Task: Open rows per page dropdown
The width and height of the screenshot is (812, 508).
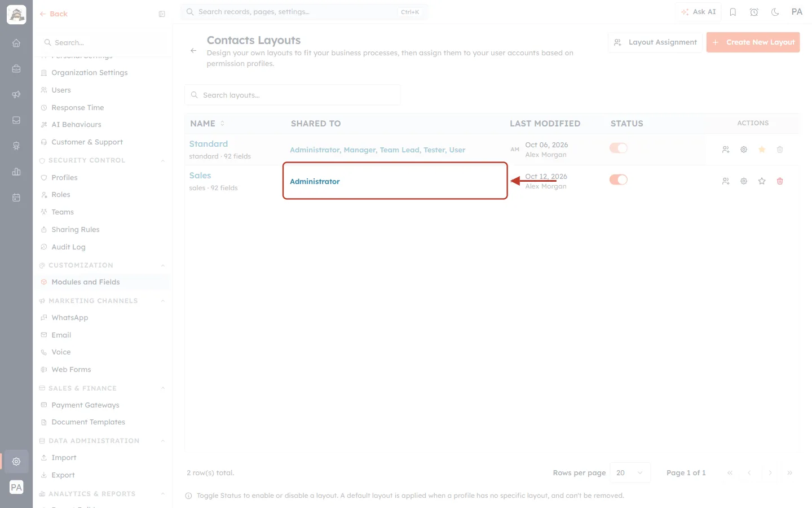Action: point(630,473)
